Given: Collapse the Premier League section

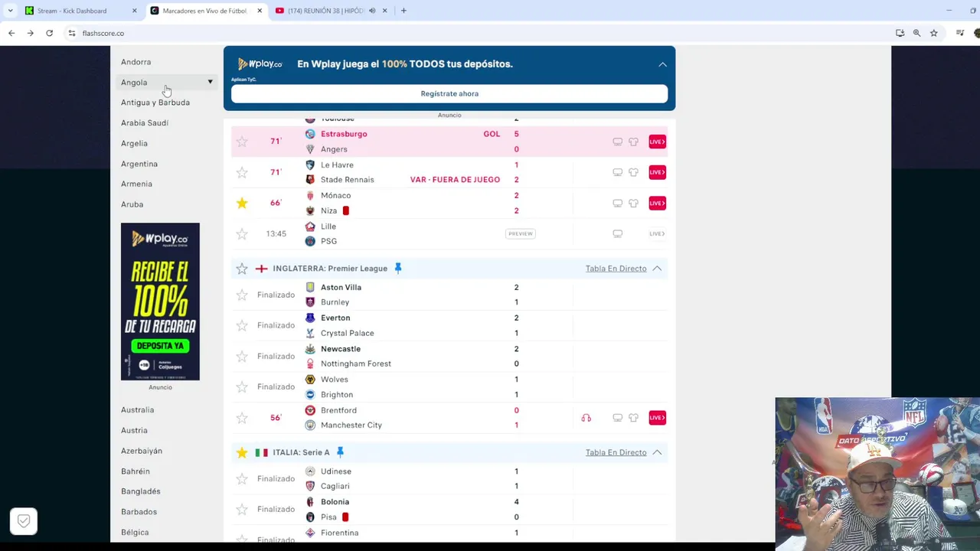Looking at the screenshot, I should point(657,269).
